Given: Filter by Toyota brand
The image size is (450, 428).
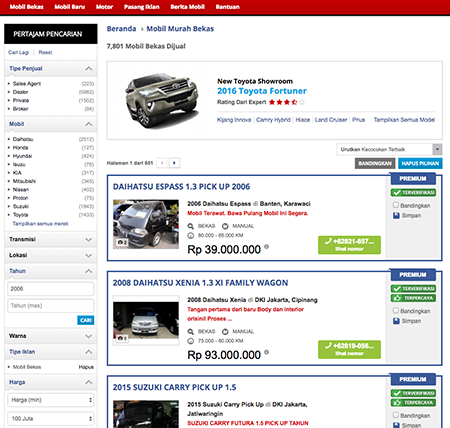Looking at the screenshot, I should pyautogui.click(x=20, y=215).
